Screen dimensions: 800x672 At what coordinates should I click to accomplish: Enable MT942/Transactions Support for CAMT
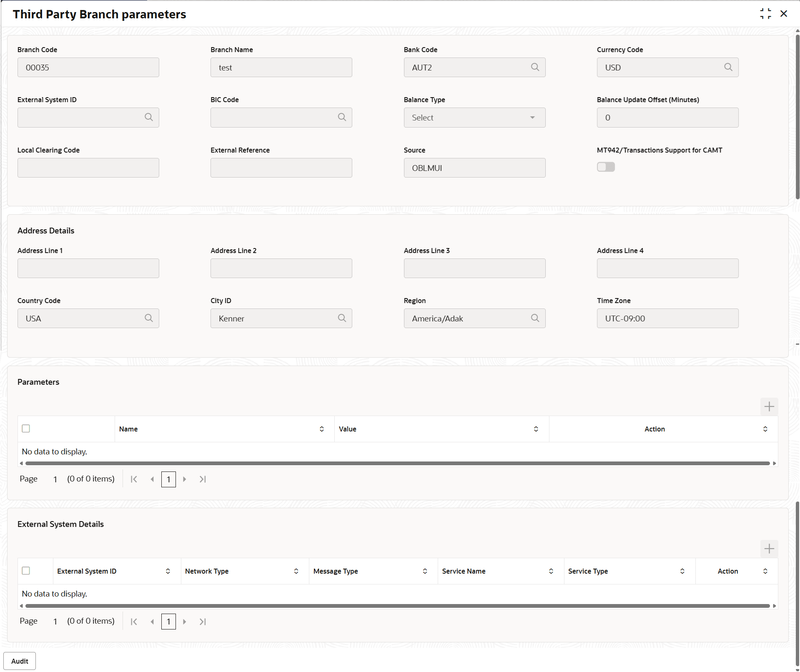click(x=606, y=167)
